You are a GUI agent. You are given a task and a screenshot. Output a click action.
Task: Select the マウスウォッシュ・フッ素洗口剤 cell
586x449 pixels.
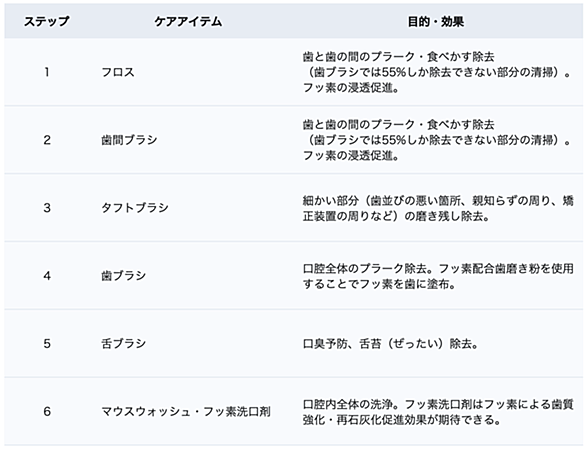click(186, 411)
